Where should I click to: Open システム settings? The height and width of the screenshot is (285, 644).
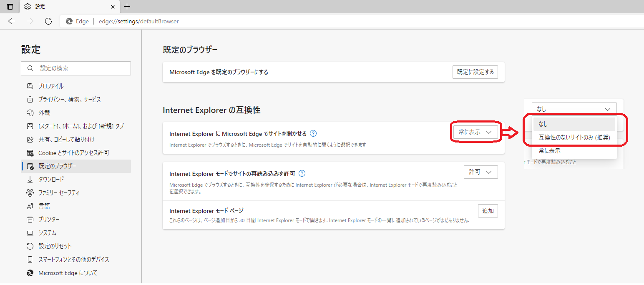(76, 233)
